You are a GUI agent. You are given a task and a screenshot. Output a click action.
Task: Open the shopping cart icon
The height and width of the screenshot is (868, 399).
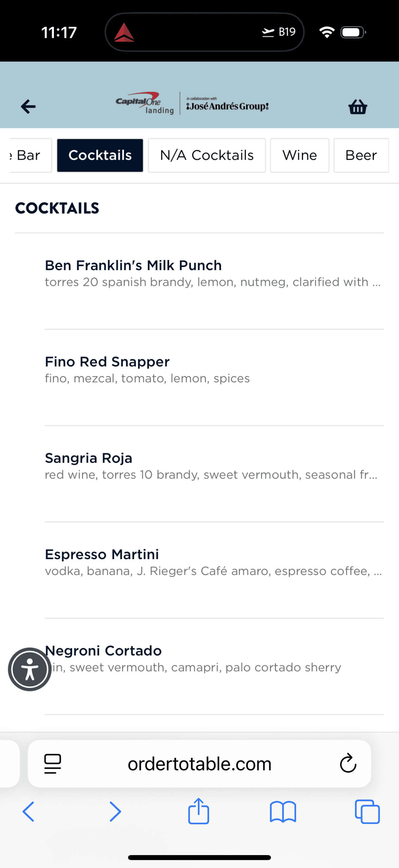coord(357,107)
